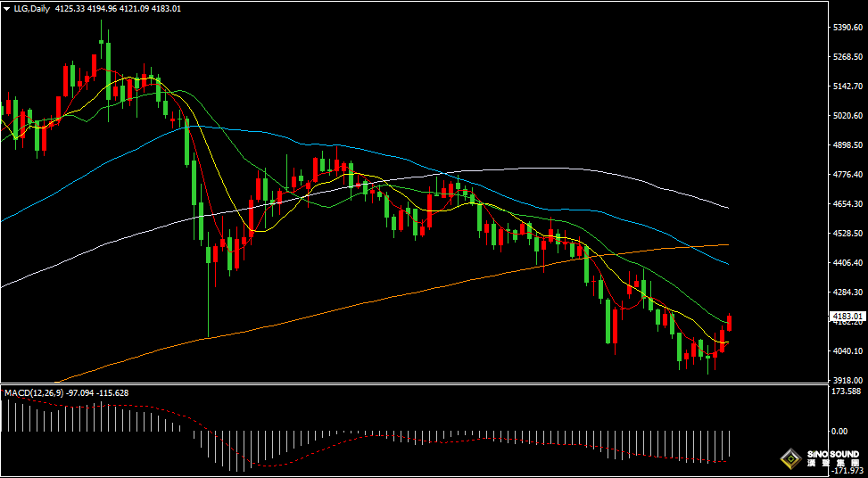Screen dimensions: 868x478
Task: Click the MACD value -97.094
Action: [79, 392]
